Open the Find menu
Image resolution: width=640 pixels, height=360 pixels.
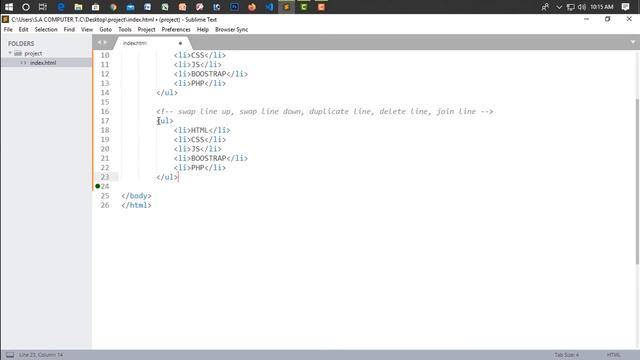click(69, 29)
